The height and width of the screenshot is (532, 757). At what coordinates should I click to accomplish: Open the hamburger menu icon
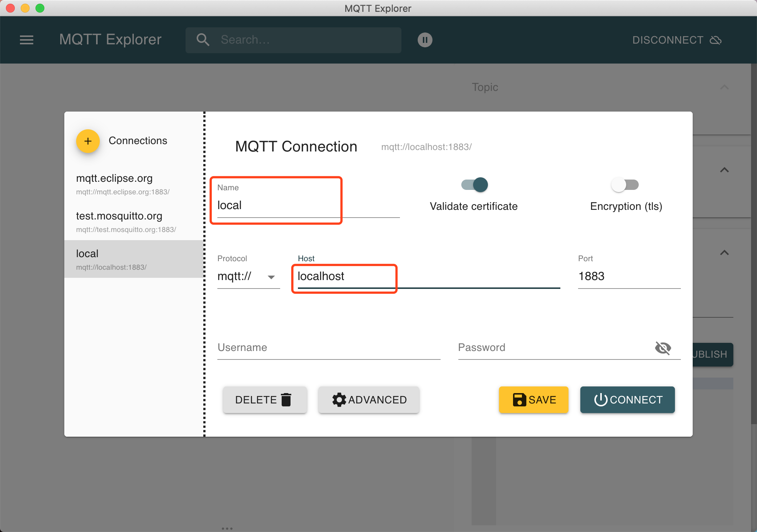click(27, 40)
